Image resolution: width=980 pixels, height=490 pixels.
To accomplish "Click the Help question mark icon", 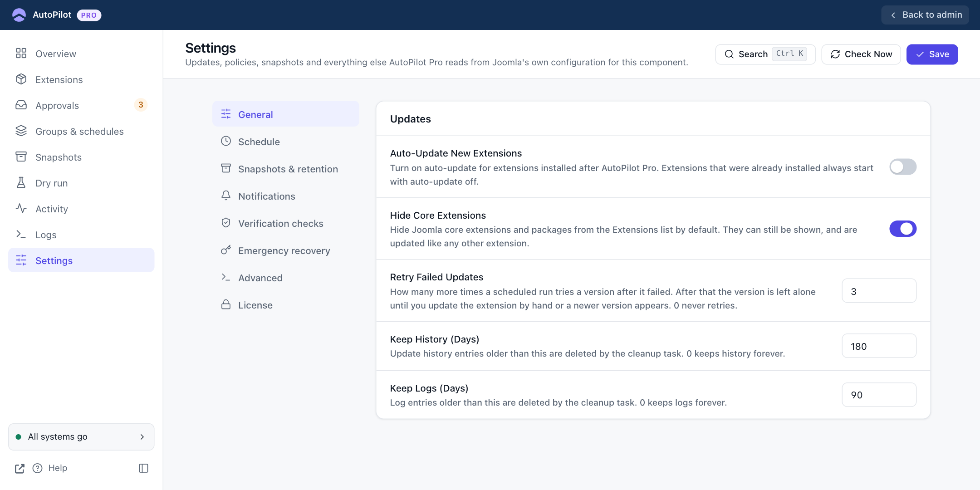I will 38,468.
